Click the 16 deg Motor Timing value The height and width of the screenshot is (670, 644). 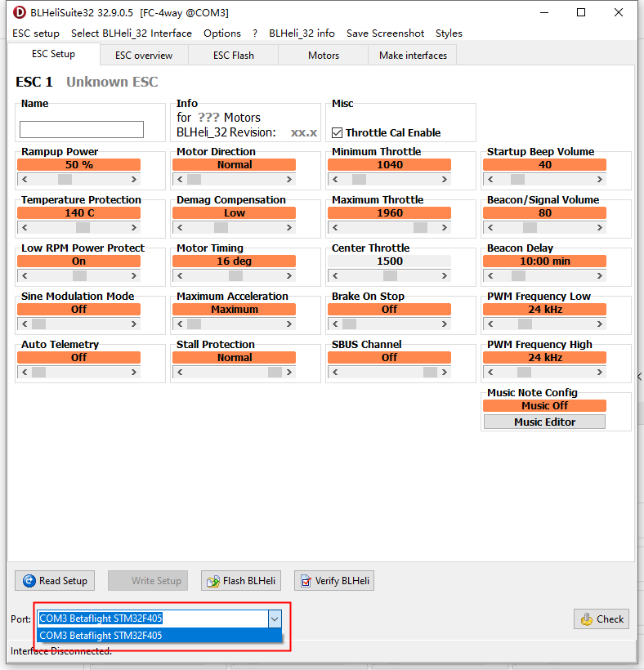pos(235,261)
